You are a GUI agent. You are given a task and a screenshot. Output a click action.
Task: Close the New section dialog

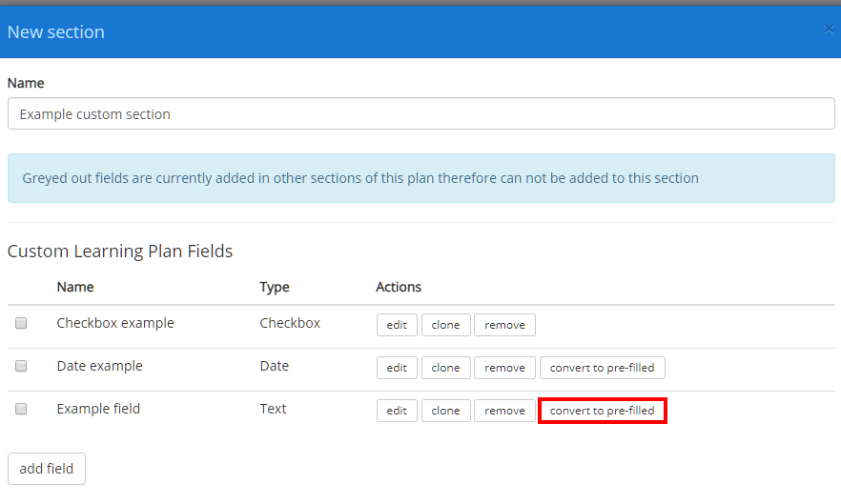(x=829, y=29)
